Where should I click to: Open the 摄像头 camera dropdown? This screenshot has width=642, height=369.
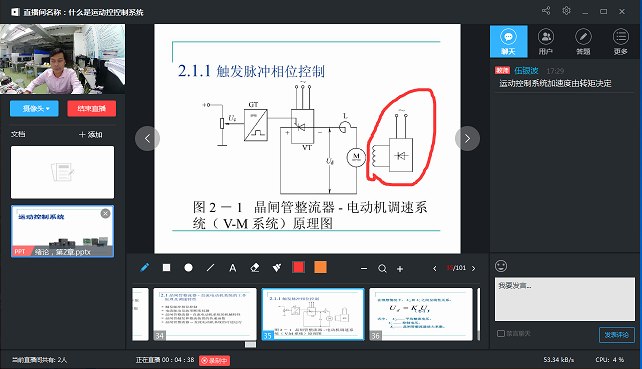click(34, 109)
